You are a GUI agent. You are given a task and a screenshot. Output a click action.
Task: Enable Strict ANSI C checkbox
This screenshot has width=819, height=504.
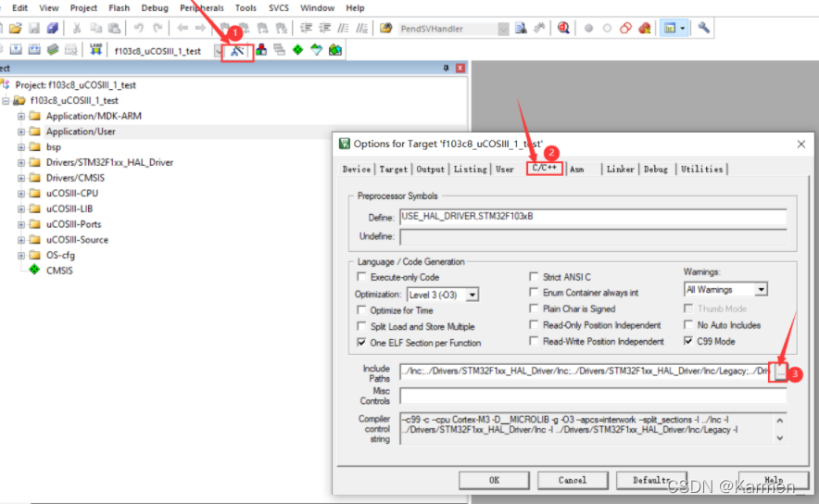pos(534,276)
